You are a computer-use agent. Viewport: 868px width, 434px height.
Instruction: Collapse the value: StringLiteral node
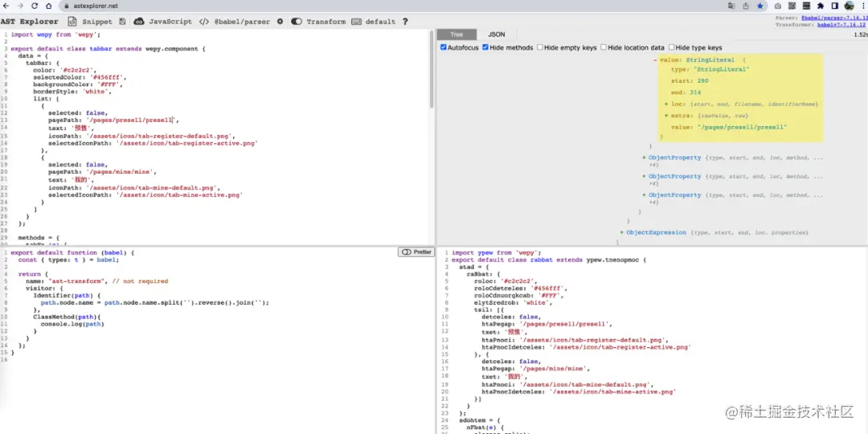(x=656, y=59)
